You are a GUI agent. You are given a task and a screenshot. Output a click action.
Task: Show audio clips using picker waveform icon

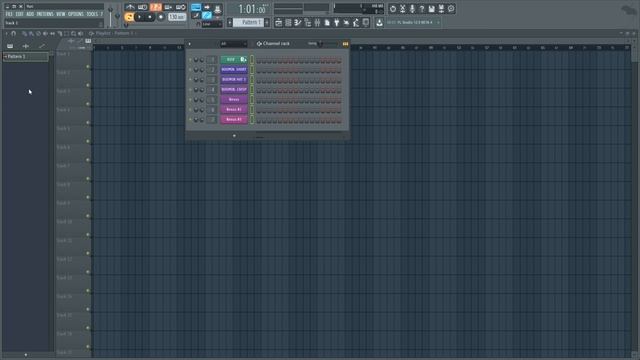click(x=26, y=46)
